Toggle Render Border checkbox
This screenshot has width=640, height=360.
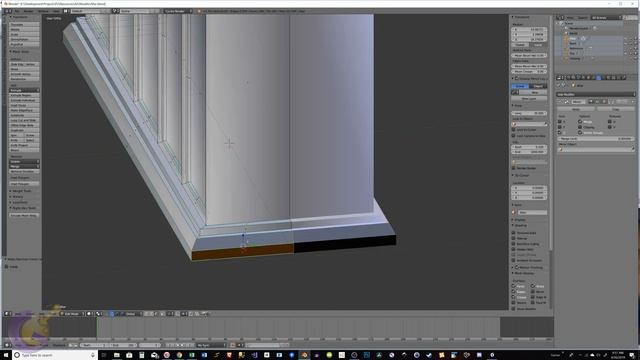click(513, 168)
